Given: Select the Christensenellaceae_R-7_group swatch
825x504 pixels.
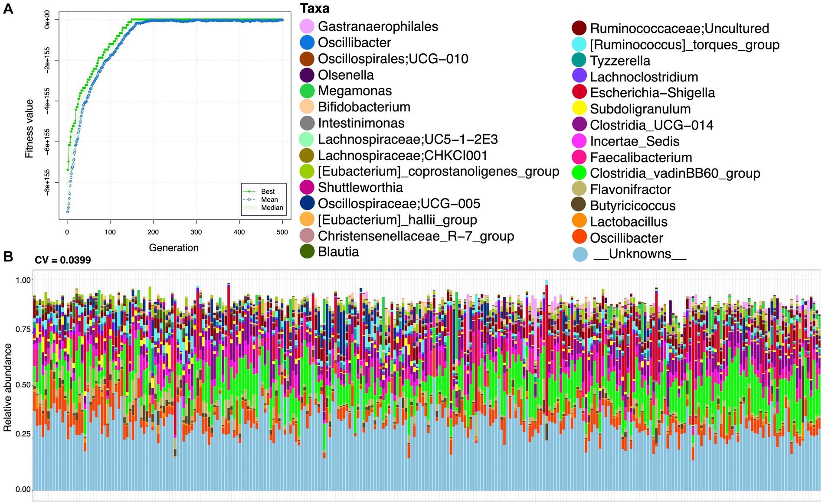Looking at the screenshot, I should 307,236.
